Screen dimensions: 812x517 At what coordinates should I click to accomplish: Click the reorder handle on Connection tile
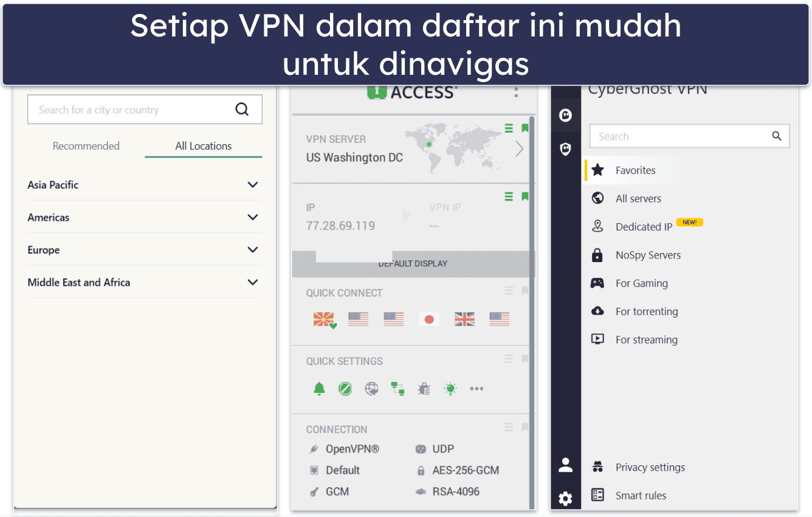point(509,427)
